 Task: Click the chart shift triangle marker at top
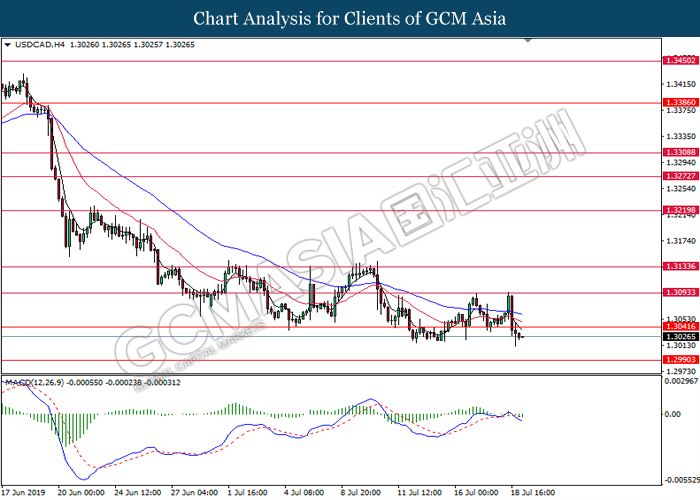click(x=528, y=41)
